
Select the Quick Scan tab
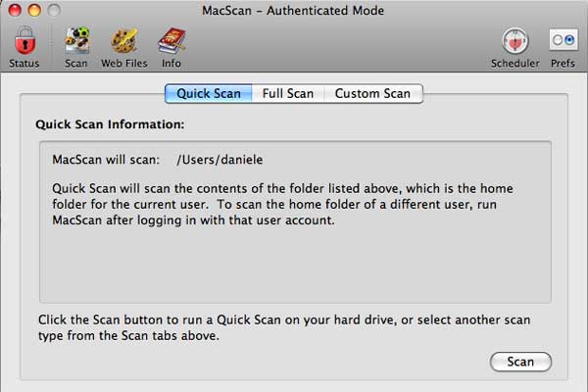pyautogui.click(x=209, y=94)
